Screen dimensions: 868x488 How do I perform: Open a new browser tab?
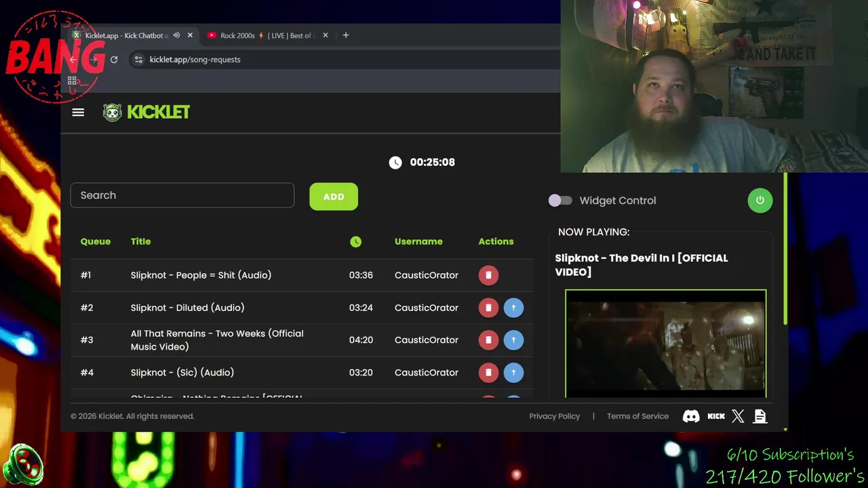[346, 35]
